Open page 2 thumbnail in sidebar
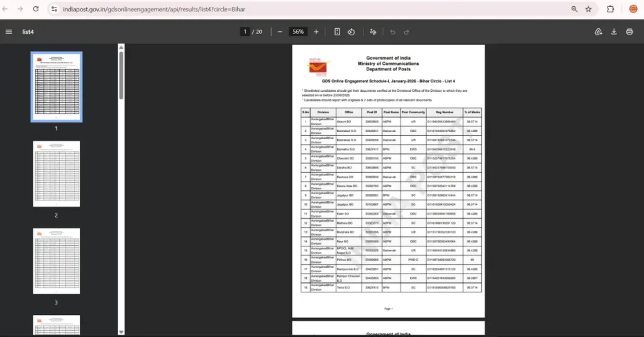The image size is (644, 337). (x=57, y=174)
